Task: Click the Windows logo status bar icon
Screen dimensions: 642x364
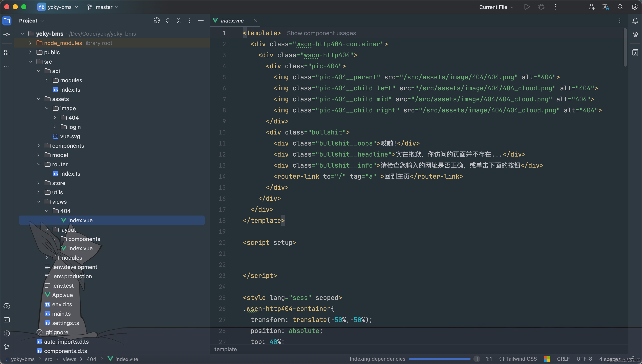Action: (547, 359)
